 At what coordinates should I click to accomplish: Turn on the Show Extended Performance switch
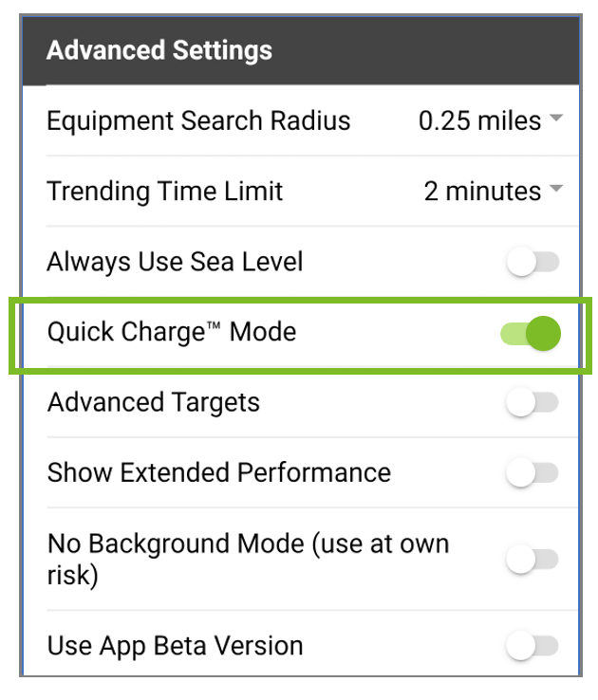[x=533, y=472]
